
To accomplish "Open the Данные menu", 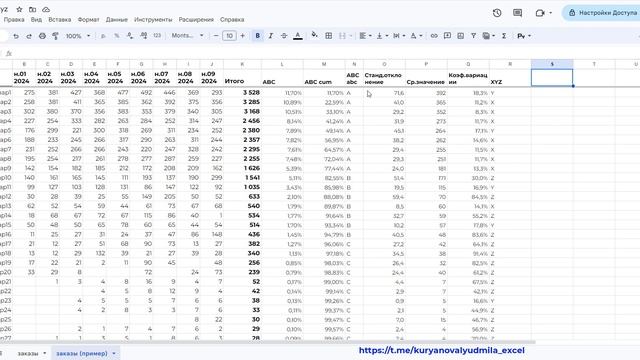I will click(117, 20).
